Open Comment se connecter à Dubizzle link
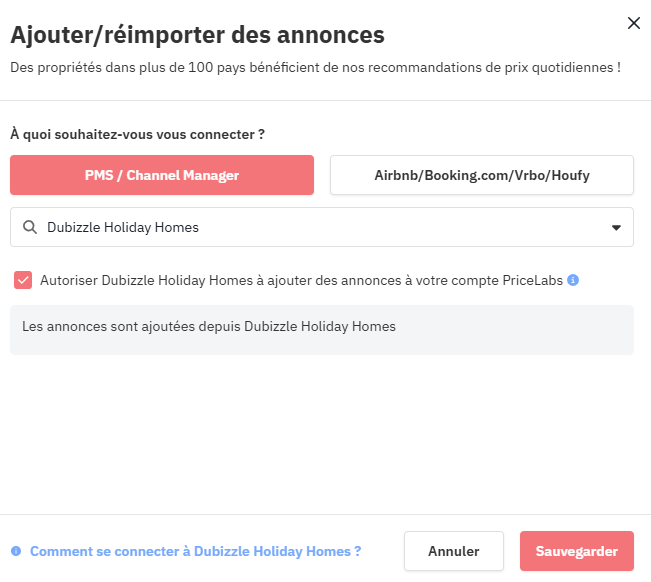This screenshot has height=582, width=651. point(196,551)
